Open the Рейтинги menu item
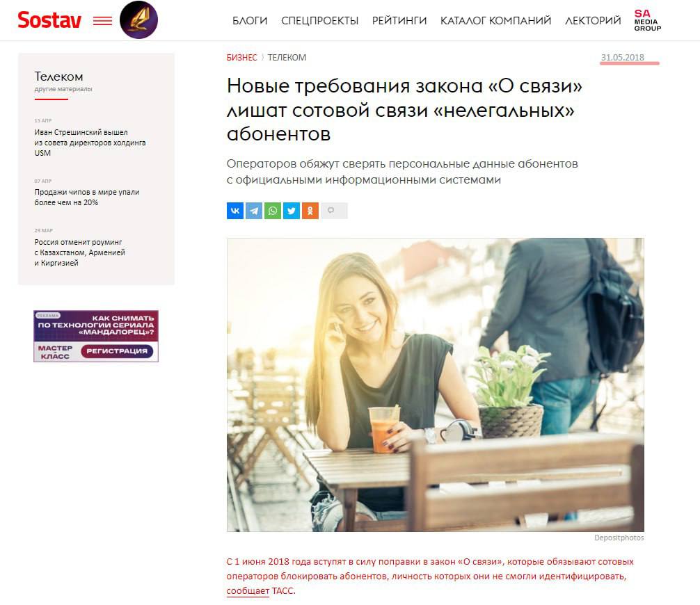The image size is (700, 605). point(399,21)
